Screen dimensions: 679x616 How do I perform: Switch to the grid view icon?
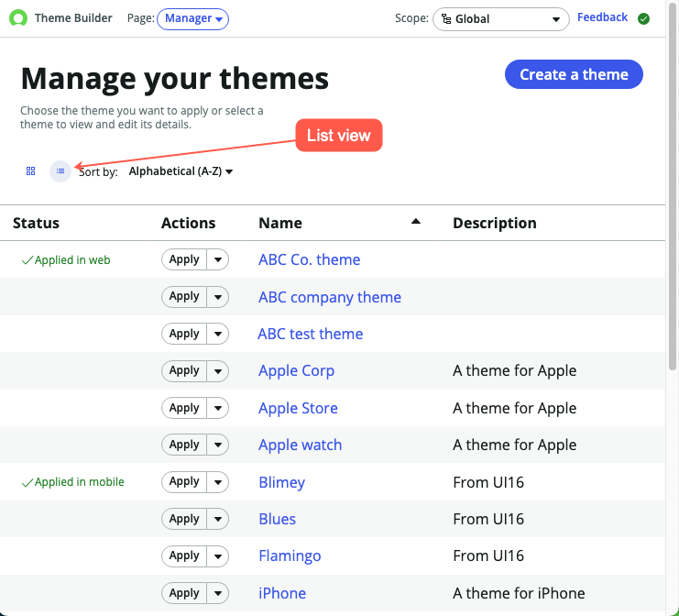click(30, 171)
